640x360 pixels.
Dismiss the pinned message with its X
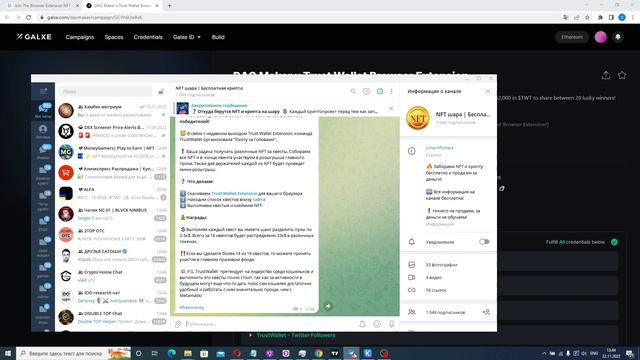pos(391,109)
